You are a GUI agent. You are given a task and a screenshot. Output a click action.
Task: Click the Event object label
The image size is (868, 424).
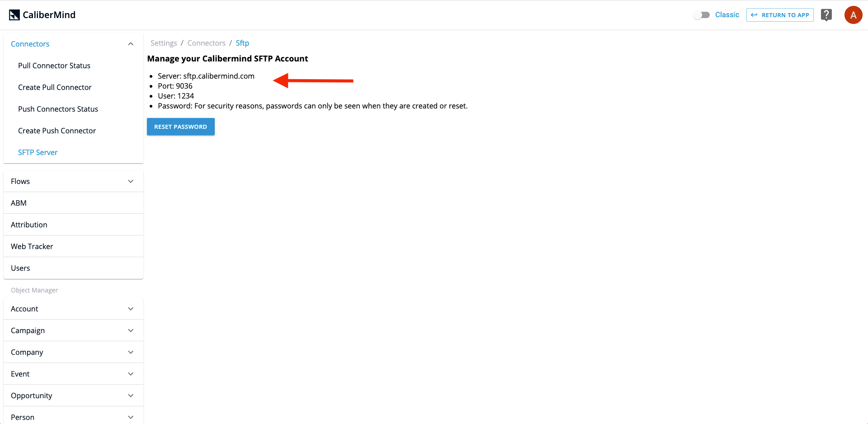tap(20, 374)
